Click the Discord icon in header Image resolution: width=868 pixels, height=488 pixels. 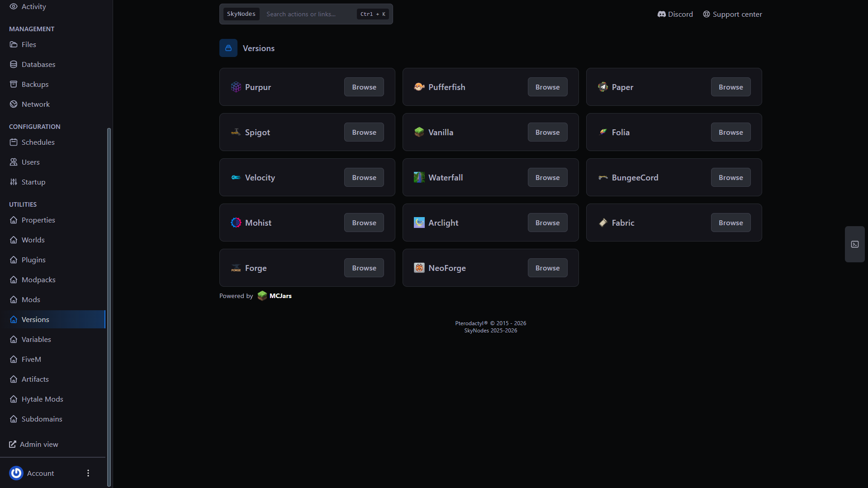(x=662, y=14)
